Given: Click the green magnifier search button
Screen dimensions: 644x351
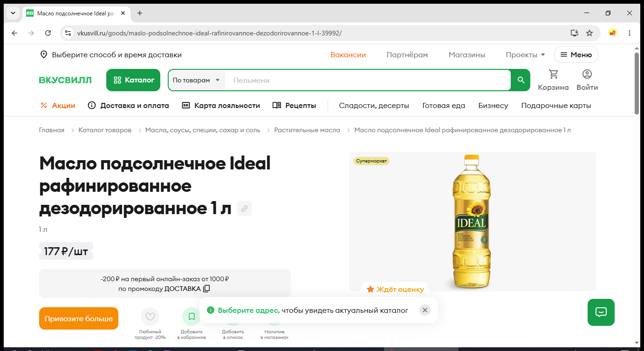Looking at the screenshot, I should pos(521,80).
